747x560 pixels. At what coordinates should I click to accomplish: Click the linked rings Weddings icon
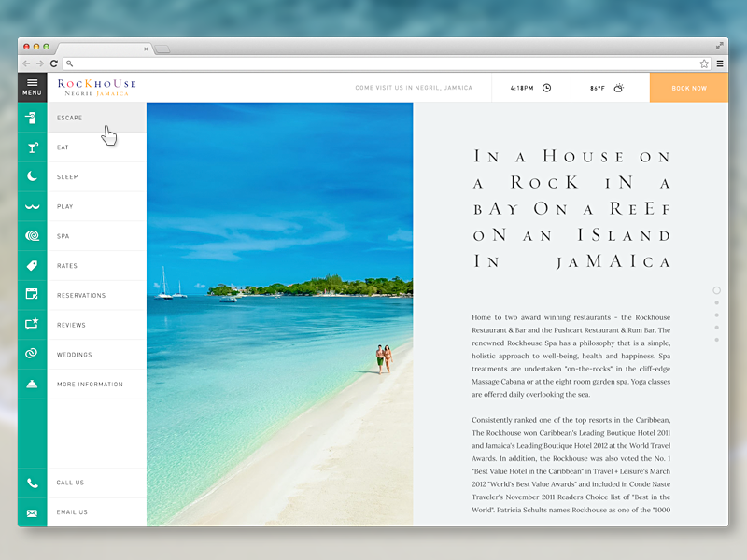32,354
